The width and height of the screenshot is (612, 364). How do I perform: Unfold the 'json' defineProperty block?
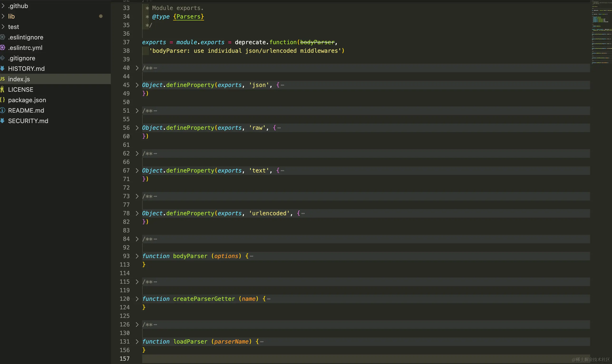137,85
